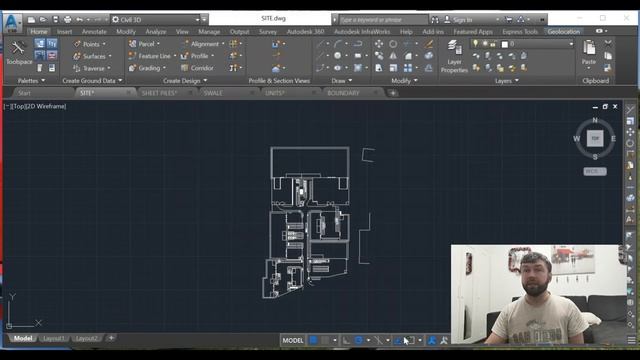Viewport: 640px width, 360px height.
Task: Click the MODEL status bar button
Action: (x=293, y=340)
